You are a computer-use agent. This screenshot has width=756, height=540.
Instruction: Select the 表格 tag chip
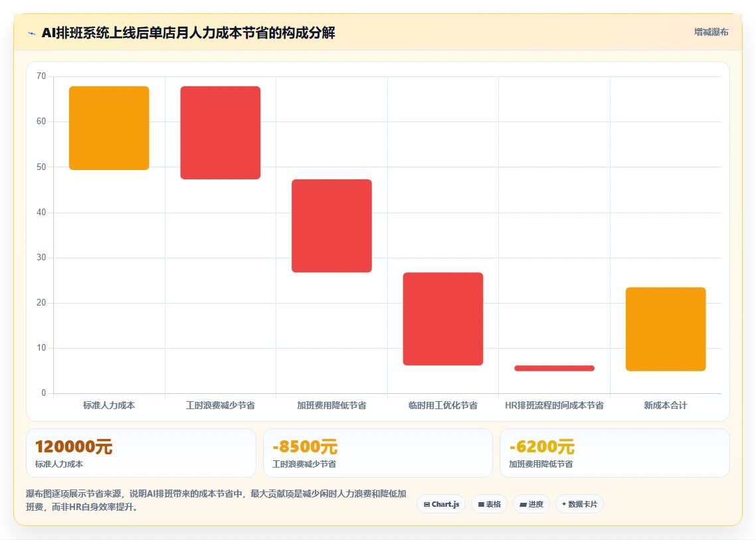[490, 504]
